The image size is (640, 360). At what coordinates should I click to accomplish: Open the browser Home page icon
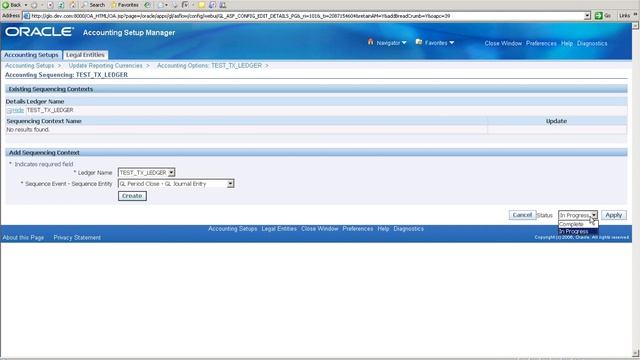pos(73,5)
